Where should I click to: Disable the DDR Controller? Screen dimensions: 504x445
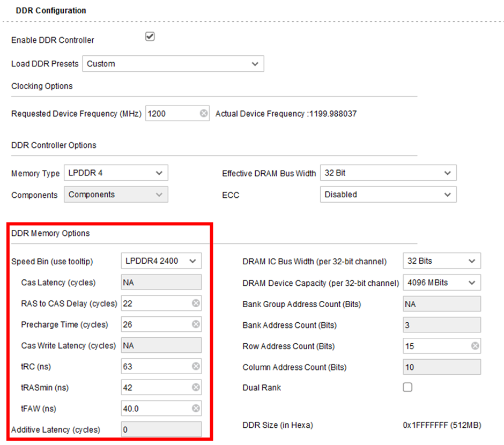150,36
